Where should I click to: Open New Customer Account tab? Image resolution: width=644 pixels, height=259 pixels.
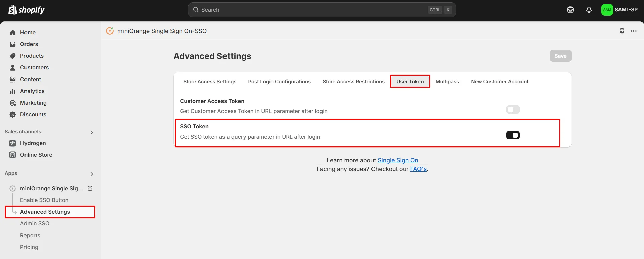499,81
